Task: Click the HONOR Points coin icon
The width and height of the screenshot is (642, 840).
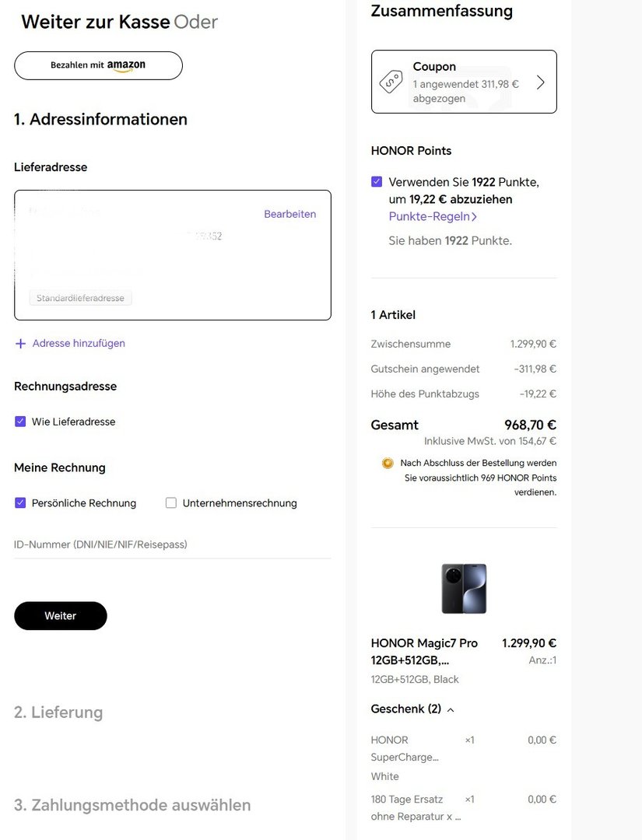Action: coord(388,464)
